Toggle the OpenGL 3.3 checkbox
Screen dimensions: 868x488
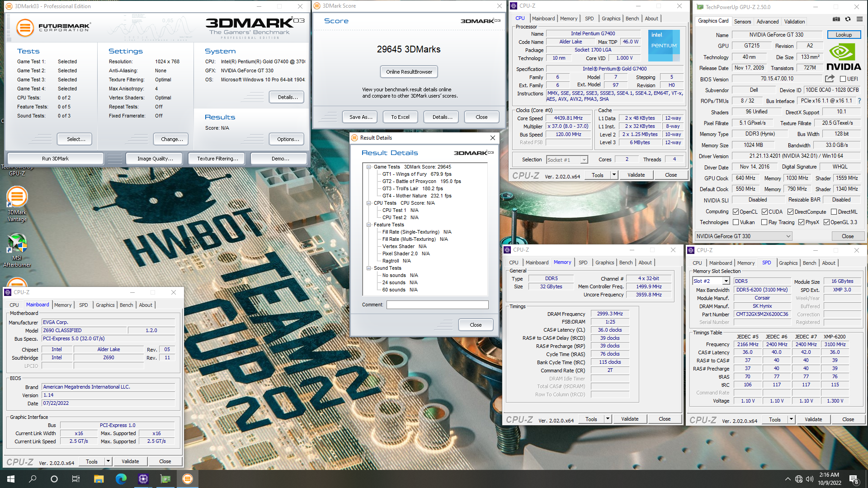coord(826,222)
